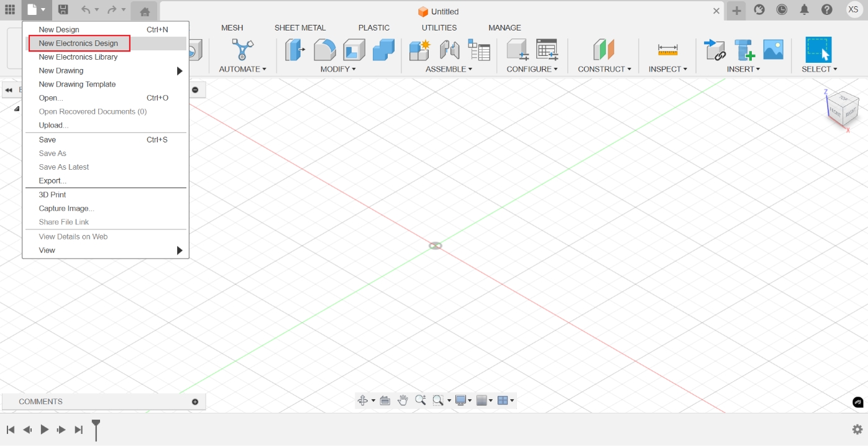
Task: Click the Redo arrow
Action: [x=112, y=10]
